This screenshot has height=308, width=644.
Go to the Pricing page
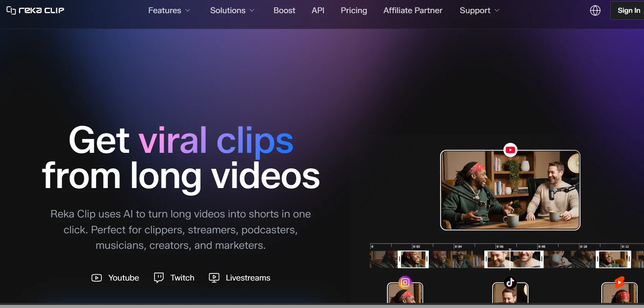[x=354, y=10]
